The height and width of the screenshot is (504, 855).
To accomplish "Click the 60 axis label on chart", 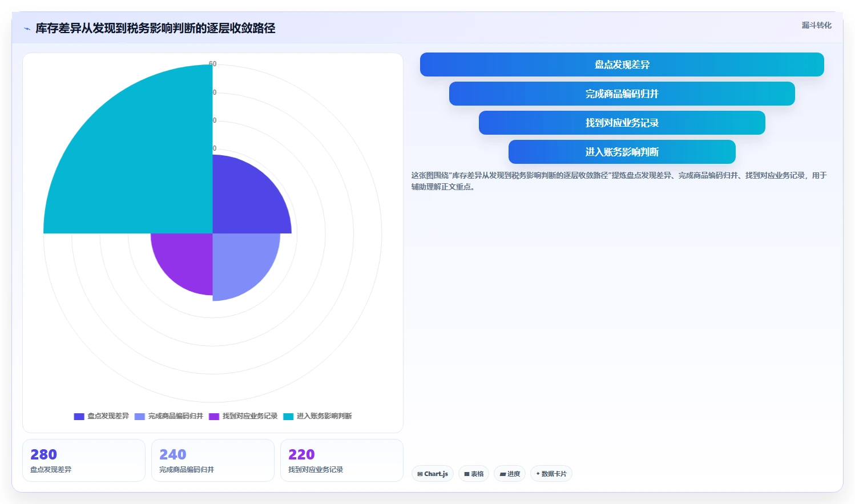I will click(213, 64).
